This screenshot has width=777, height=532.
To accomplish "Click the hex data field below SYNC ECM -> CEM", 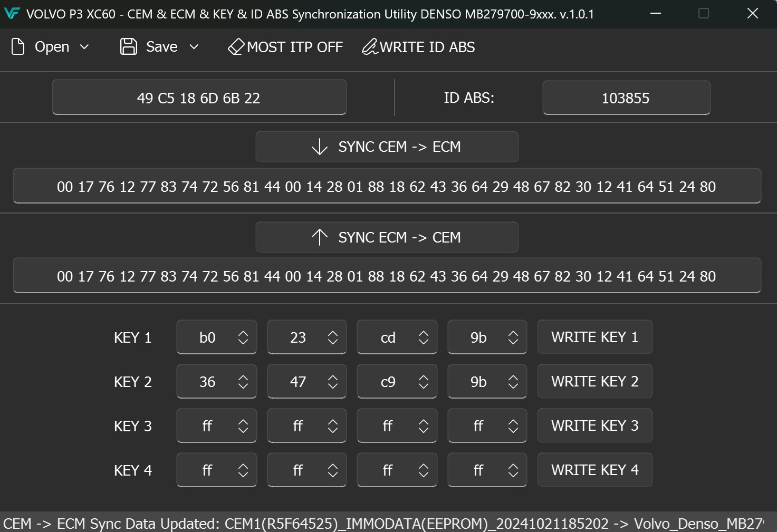I will pos(387,276).
